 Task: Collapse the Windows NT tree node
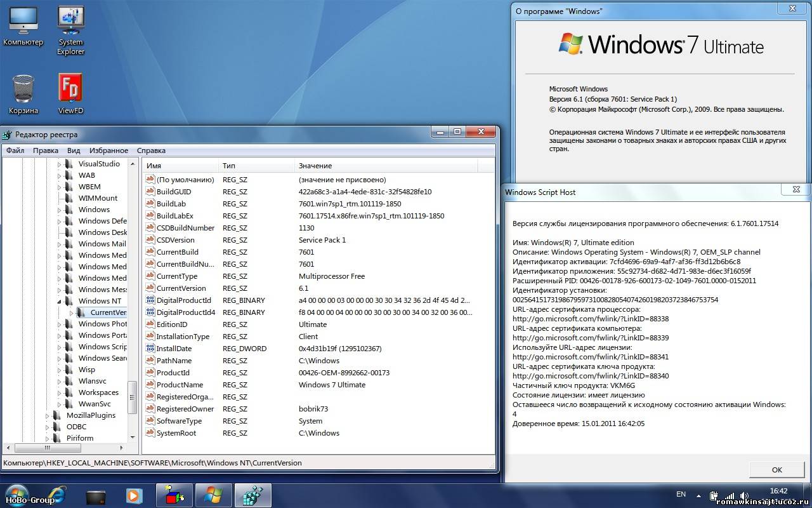click(60, 302)
